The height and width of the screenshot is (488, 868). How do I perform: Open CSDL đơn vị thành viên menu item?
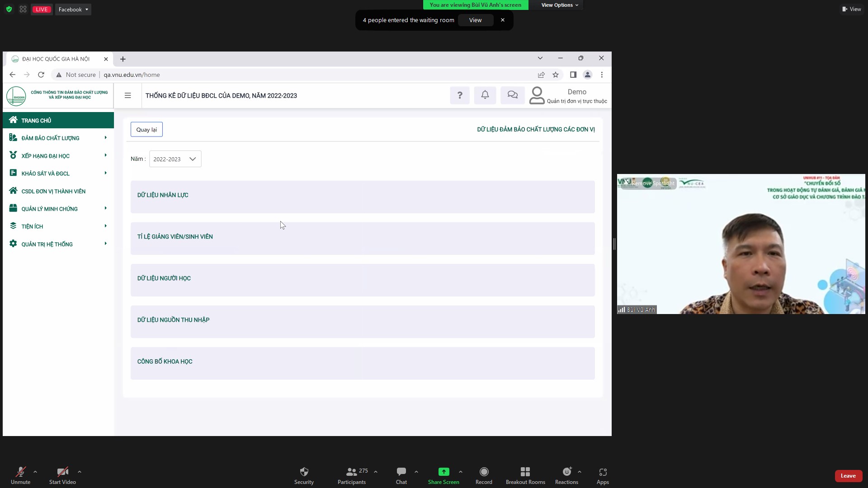coord(53,192)
